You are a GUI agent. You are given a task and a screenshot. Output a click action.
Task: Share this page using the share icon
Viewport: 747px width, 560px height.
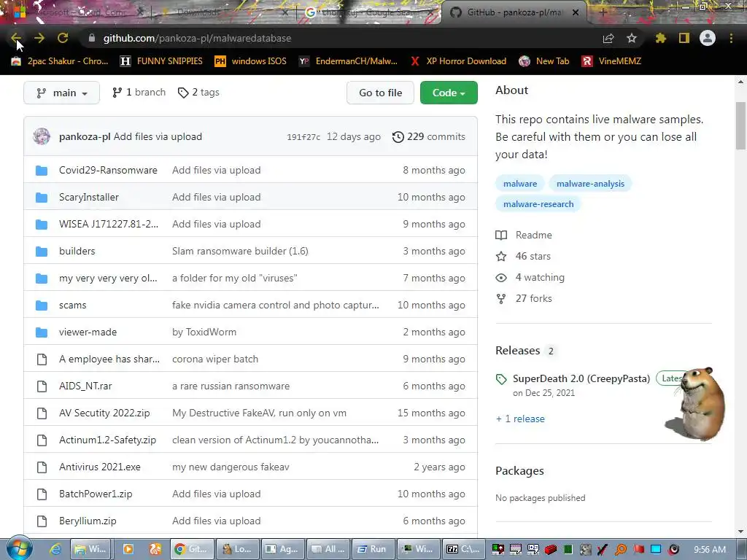coord(608,38)
